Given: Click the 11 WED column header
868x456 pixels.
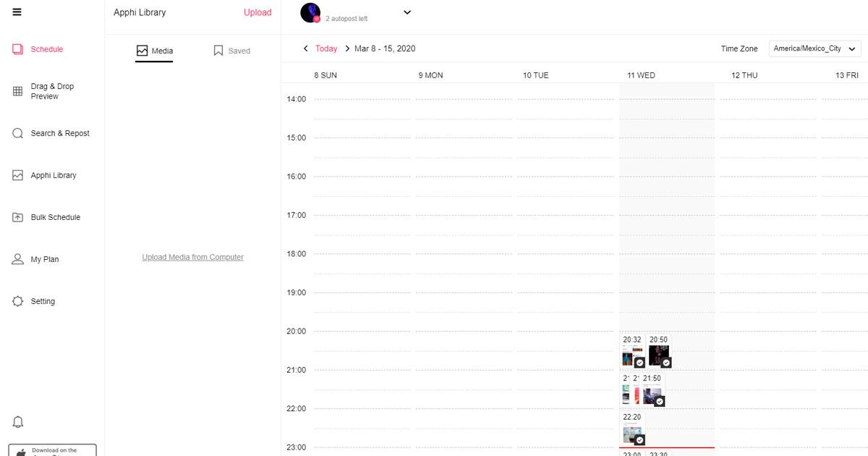Looking at the screenshot, I should pos(641,75).
